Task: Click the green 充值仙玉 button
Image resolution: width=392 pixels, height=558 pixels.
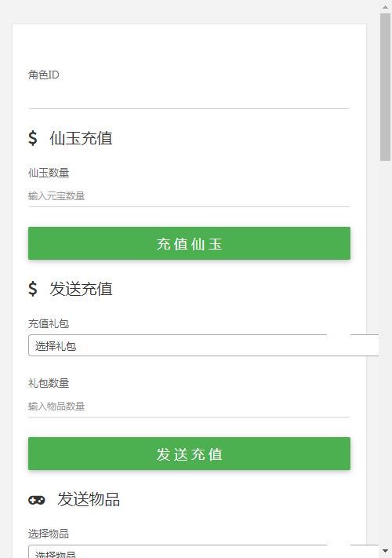Action: (189, 243)
